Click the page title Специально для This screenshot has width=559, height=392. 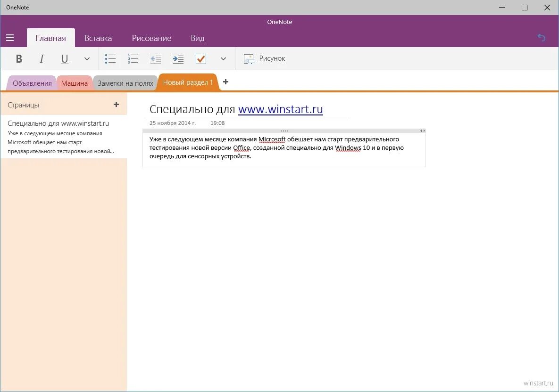[192, 109]
